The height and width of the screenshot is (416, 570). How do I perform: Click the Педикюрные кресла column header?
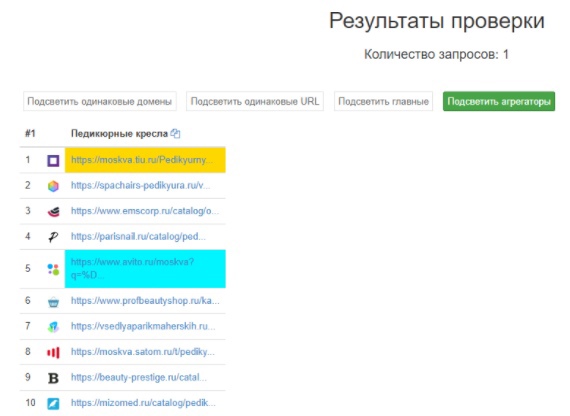119,134
